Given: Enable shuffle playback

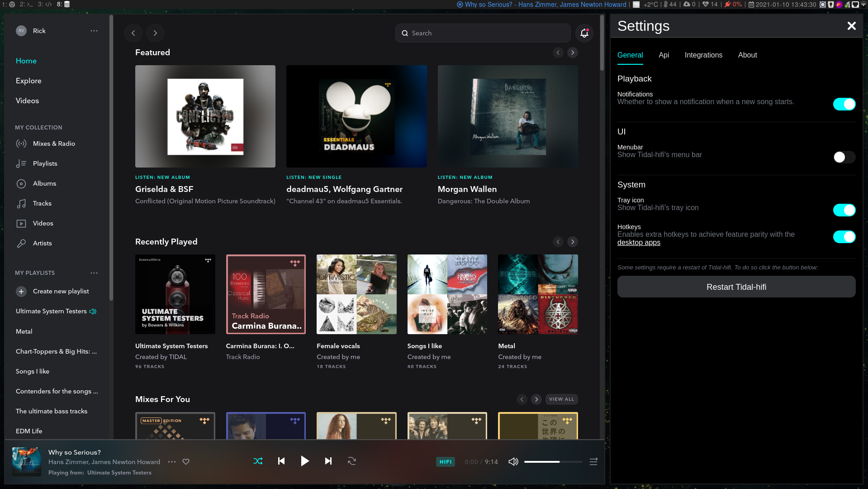Looking at the screenshot, I should (258, 461).
